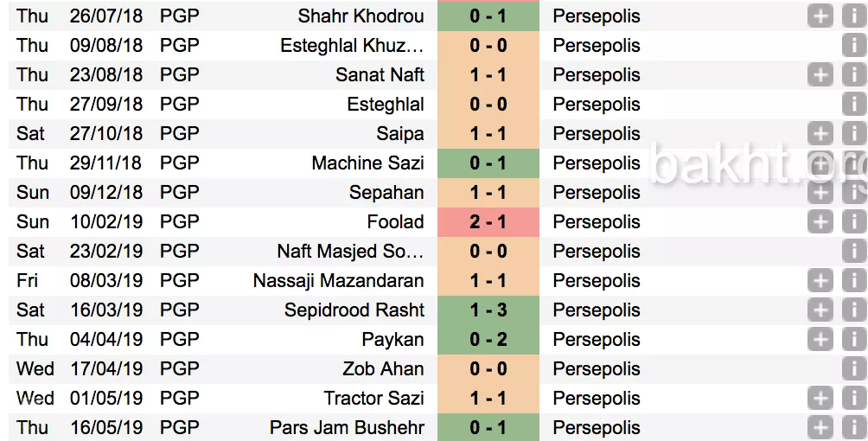The width and height of the screenshot is (868, 441).
Task: Show info for the Paykan match
Action: tap(853, 340)
